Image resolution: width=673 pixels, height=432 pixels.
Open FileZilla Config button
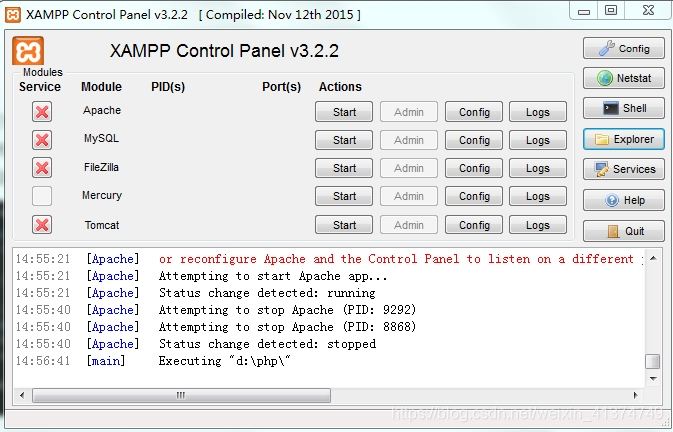tap(474, 168)
